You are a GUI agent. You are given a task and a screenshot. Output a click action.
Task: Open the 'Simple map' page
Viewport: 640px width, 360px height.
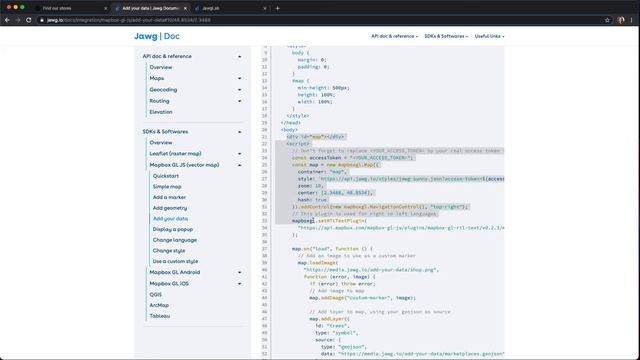[x=167, y=187]
